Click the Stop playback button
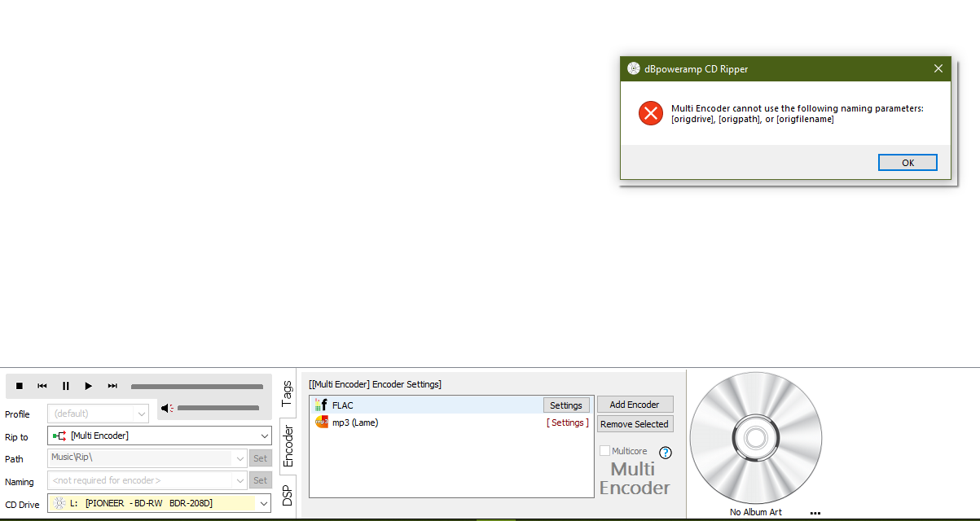Image resolution: width=980 pixels, height=521 pixels. pos(20,386)
